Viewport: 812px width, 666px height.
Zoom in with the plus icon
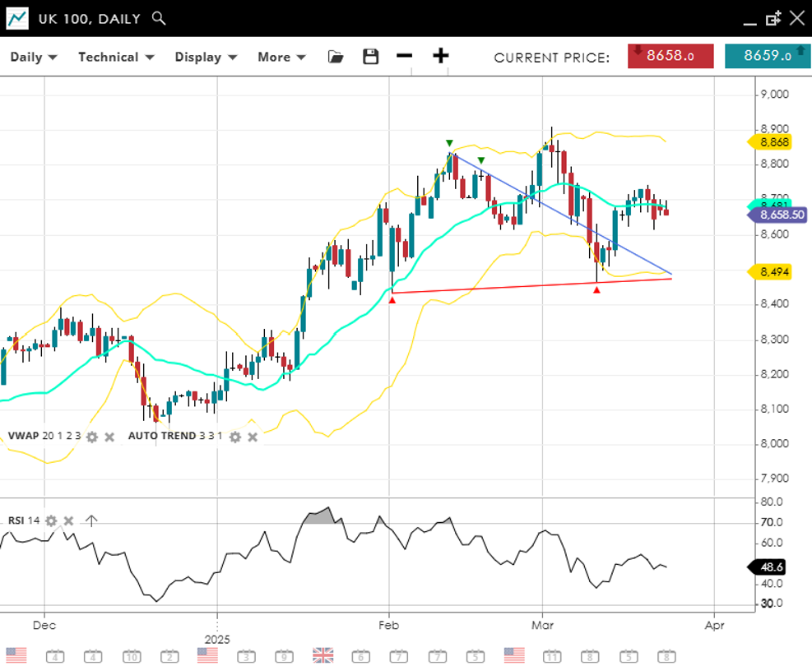441,56
